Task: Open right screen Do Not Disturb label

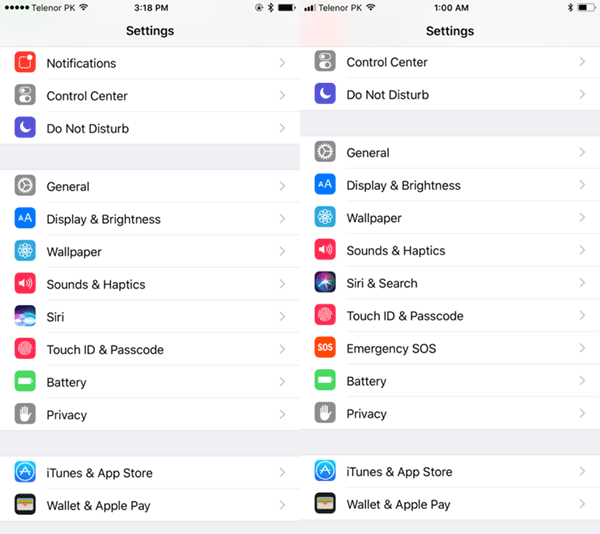Action: point(387,94)
